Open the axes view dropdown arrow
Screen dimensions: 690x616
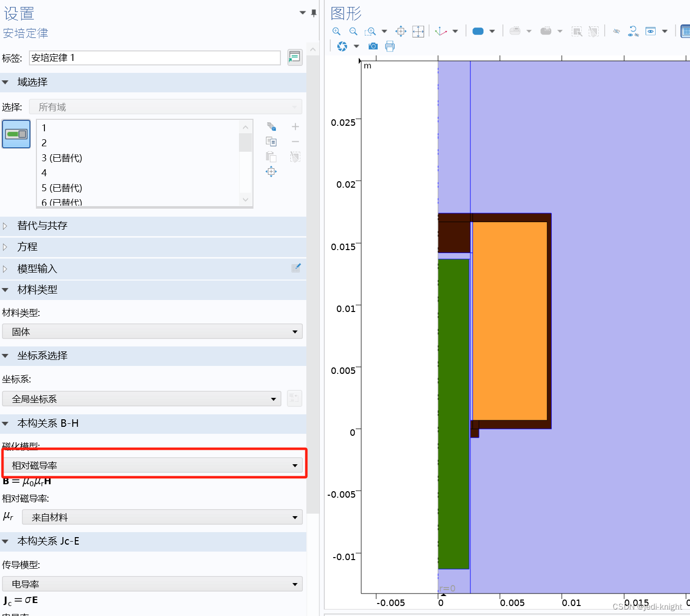pos(455,31)
